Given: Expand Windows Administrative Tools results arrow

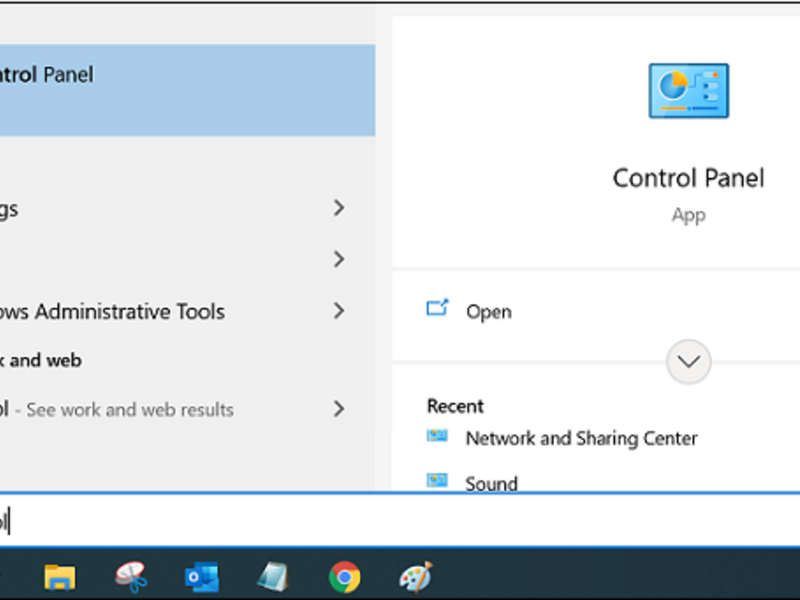Looking at the screenshot, I should click(339, 311).
